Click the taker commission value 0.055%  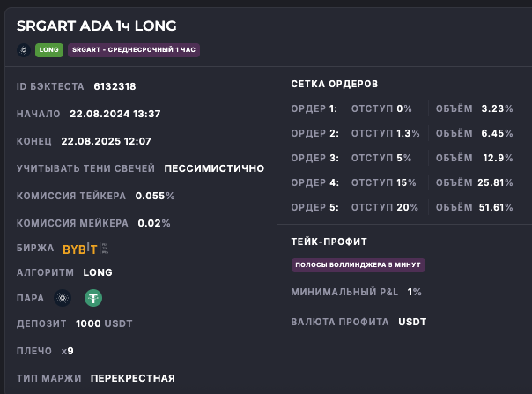(x=155, y=196)
